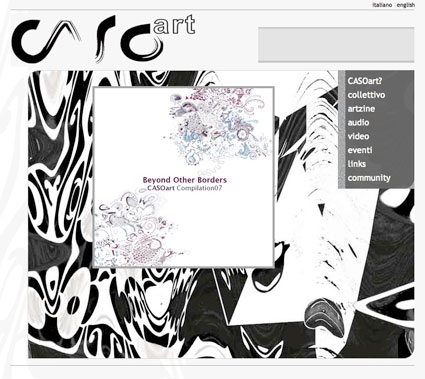Image resolution: width=425 pixels, height=379 pixels.
Task: Click the CASOart logo
Action: pyautogui.click(x=104, y=39)
